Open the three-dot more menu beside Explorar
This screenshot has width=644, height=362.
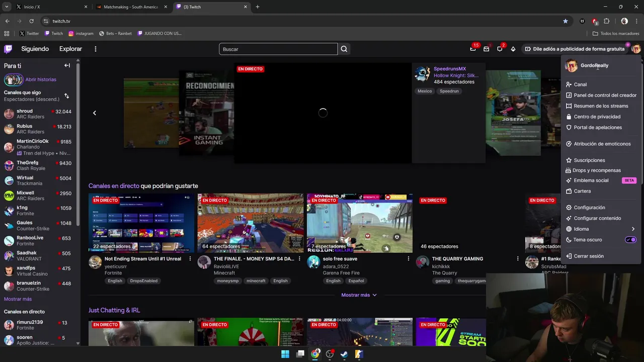click(95, 49)
